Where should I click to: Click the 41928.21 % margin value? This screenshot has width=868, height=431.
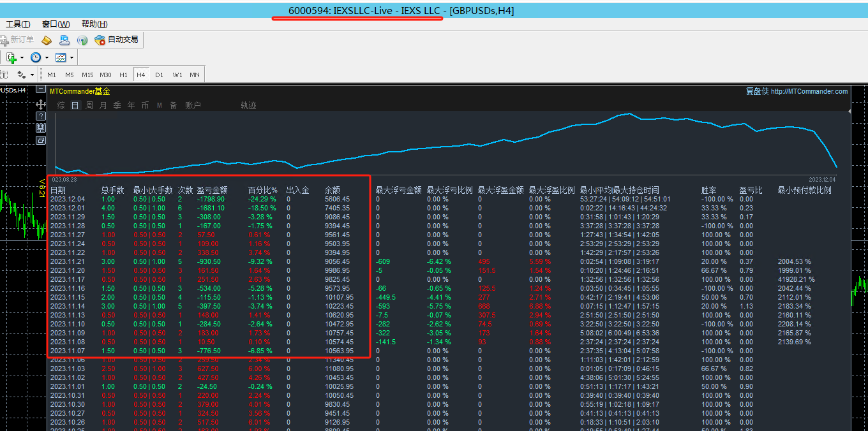coord(797,279)
